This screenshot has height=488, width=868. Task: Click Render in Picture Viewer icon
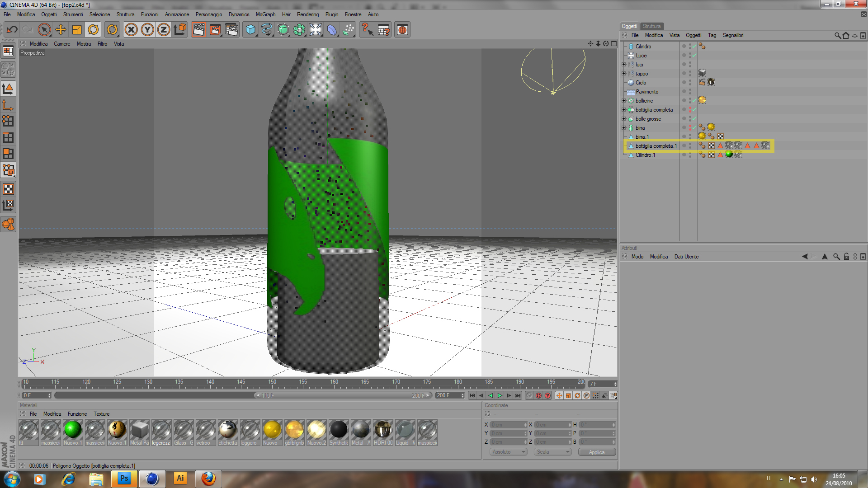(215, 30)
